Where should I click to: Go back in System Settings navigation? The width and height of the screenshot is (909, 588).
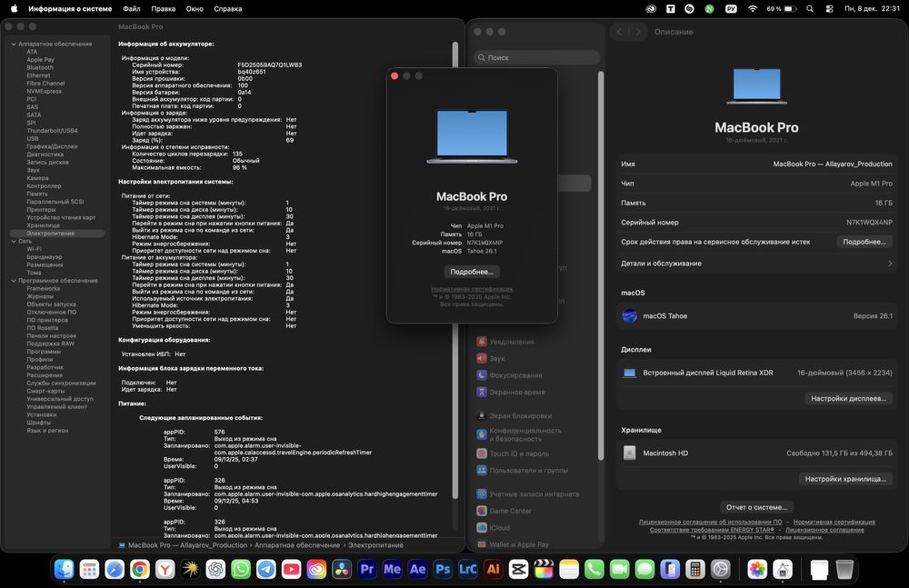coord(620,32)
